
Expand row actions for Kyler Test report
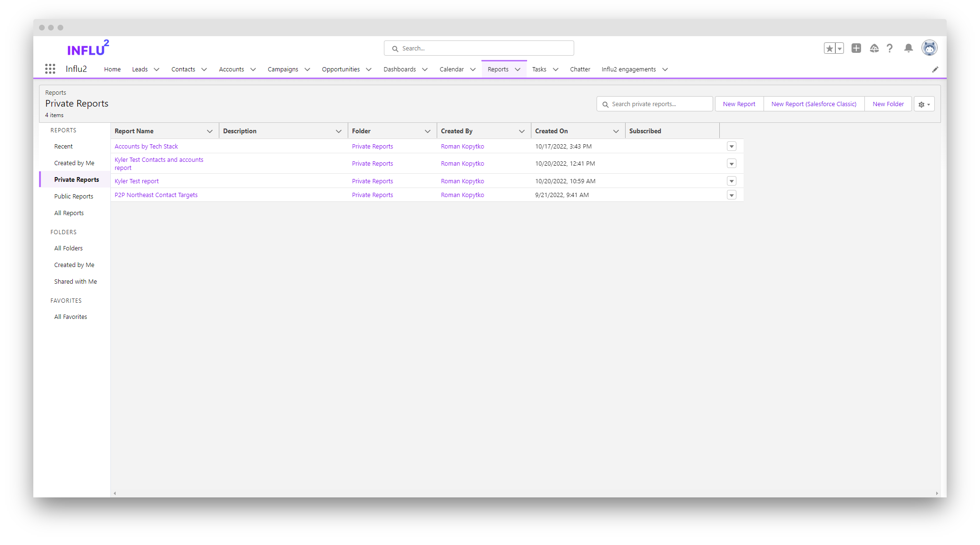(732, 181)
